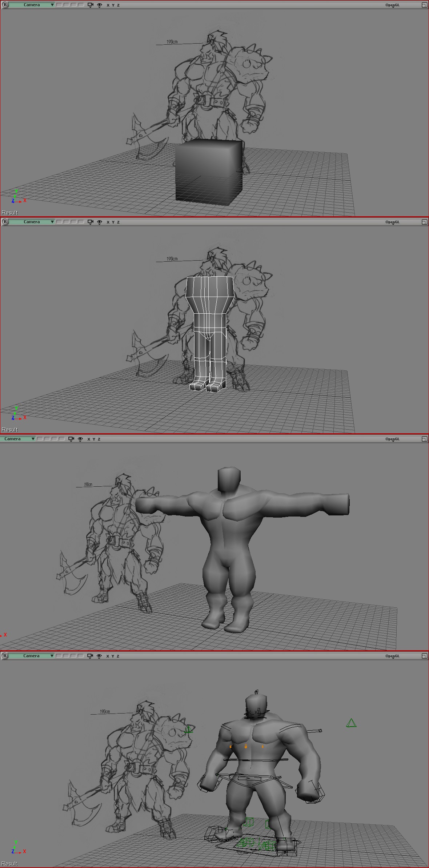
Task: Toggle the X axis view in the cube viewport
Action: (x=108, y=5)
